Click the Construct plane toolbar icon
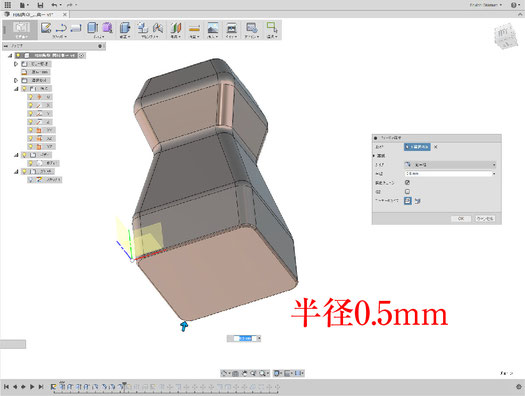The image size is (525, 396). [194, 28]
